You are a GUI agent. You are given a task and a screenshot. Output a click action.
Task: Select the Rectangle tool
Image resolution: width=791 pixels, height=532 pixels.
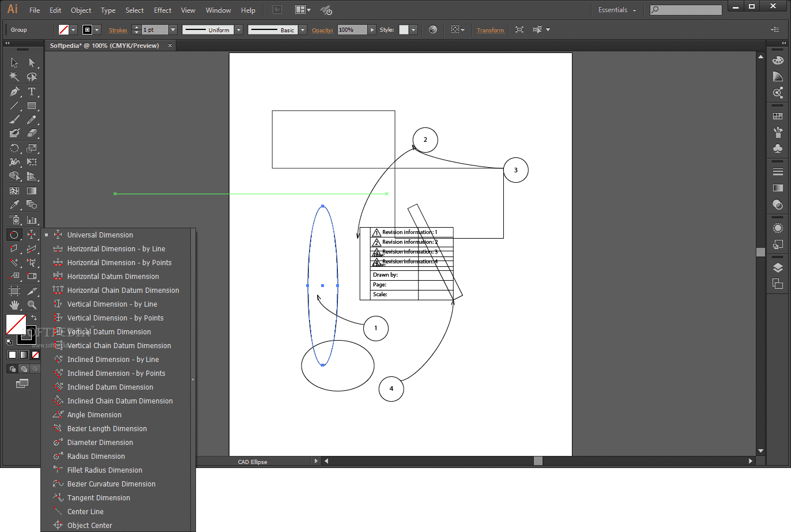(32, 105)
